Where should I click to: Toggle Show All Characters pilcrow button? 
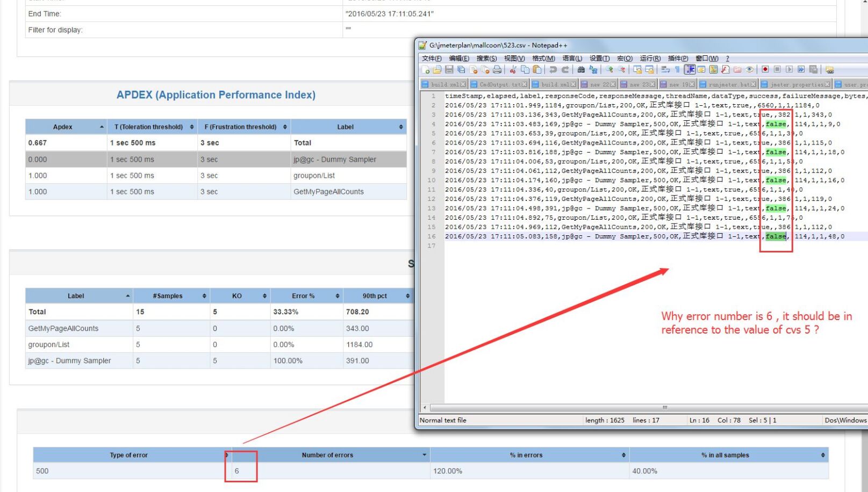click(677, 70)
